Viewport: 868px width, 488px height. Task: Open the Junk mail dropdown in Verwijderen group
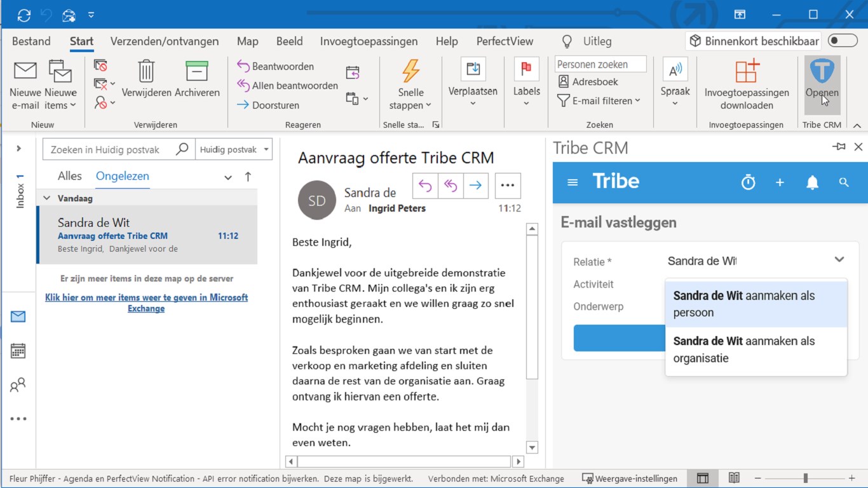(105, 102)
